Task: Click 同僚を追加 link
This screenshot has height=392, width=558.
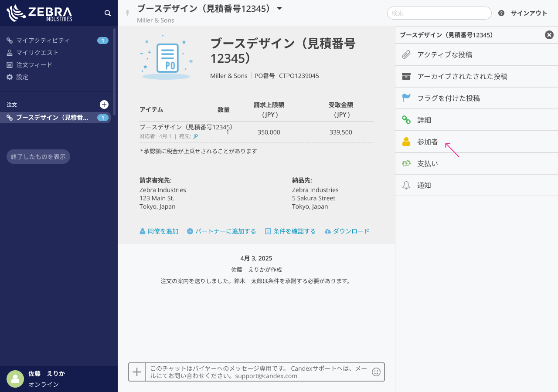Action: click(159, 231)
